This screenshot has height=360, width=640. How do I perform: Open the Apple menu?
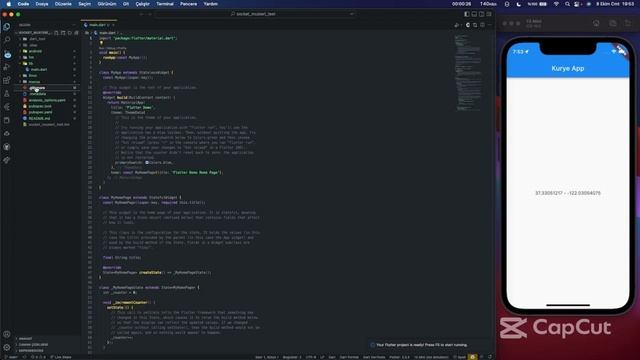[x=9, y=4]
